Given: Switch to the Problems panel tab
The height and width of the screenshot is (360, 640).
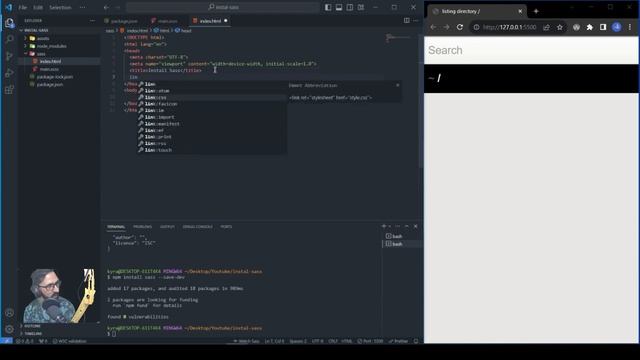Looking at the screenshot, I should [x=142, y=227].
